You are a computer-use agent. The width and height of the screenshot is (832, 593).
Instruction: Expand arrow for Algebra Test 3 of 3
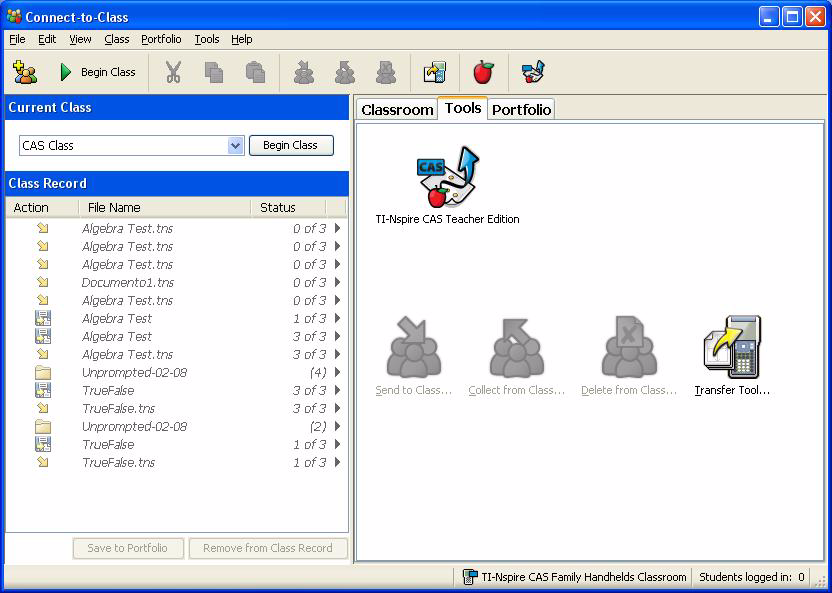point(337,336)
